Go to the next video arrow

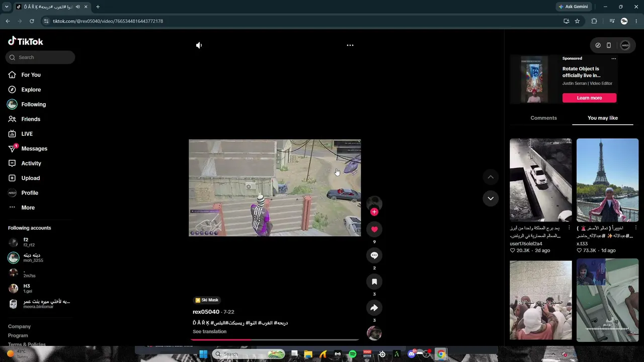[491, 198]
